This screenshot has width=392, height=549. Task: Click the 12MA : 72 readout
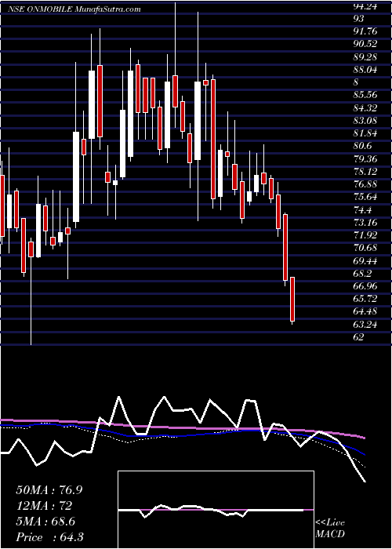(44, 506)
